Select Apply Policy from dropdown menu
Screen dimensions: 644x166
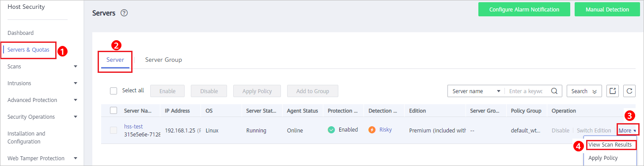click(x=603, y=158)
